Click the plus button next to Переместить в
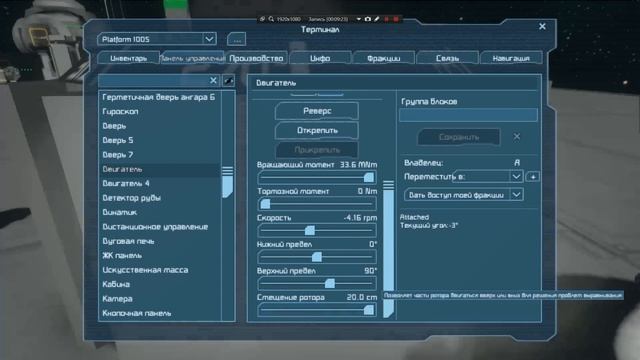Viewport: 640px width, 360px height. pyautogui.click(x=533, y=177)
